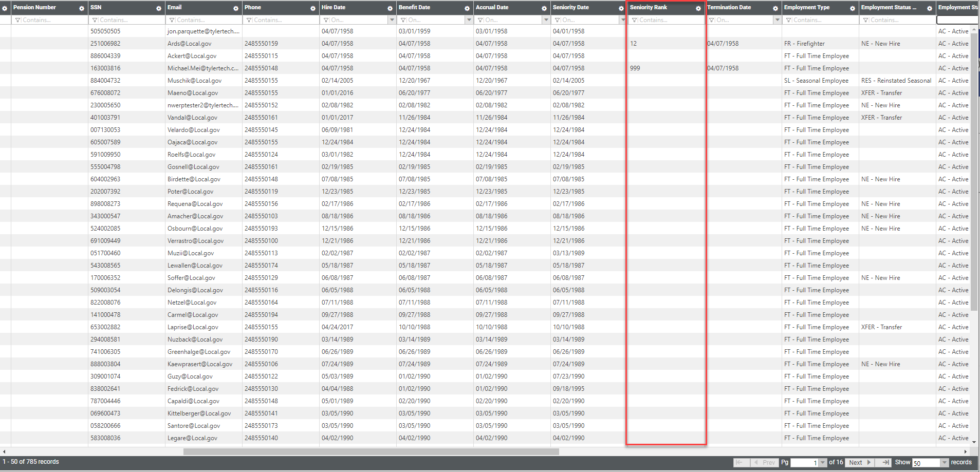Click the Phone filter funnel icon
The image size is (980, 472).
point(249,20)
